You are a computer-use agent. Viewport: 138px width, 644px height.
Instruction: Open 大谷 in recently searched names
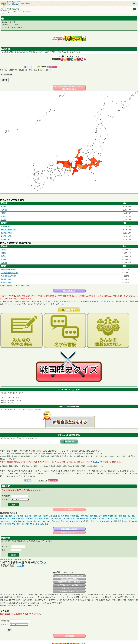2,516
